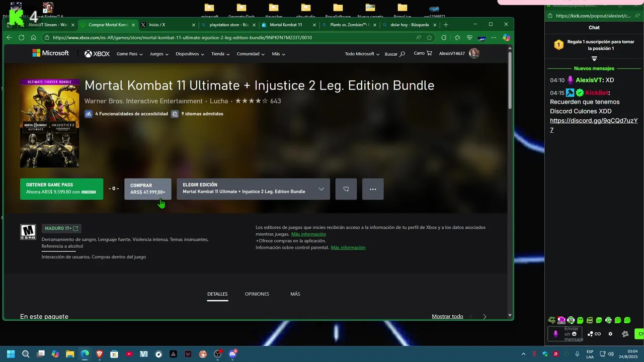
Task: Switch to the dolar hoy tab
Action: click(x=409, y=25)
